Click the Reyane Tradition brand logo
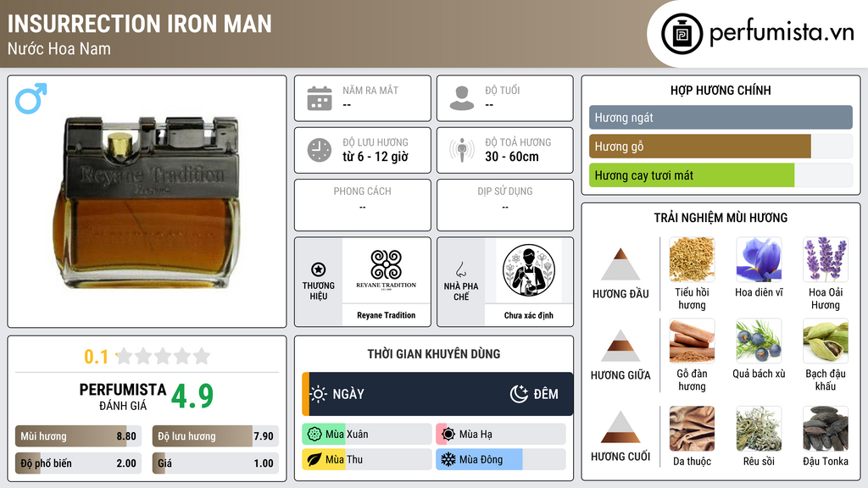The height and width of the screenshot is (488, 868). coord(386,269)
